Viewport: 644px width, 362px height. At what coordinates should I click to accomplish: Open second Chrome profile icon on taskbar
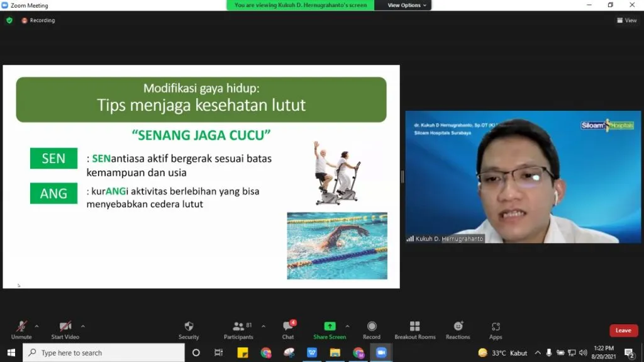click(358, 353)
